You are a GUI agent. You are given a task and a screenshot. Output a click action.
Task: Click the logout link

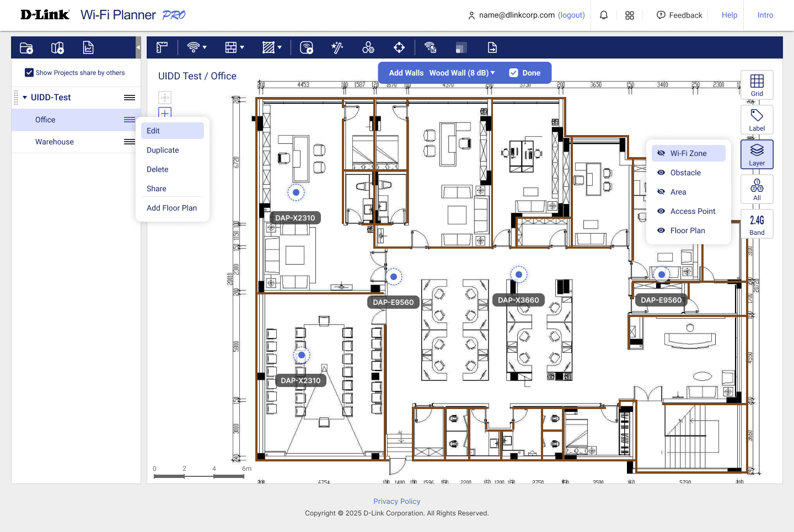[x=571, y=15]
